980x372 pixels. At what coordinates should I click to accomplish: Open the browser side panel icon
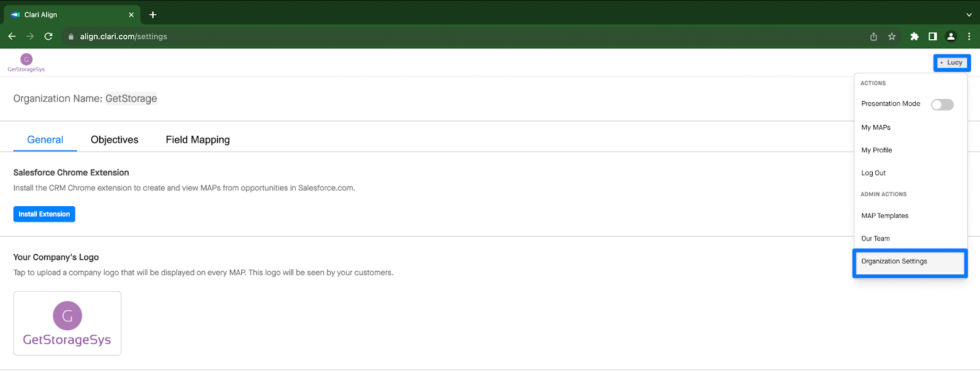[x=932, y=37]
